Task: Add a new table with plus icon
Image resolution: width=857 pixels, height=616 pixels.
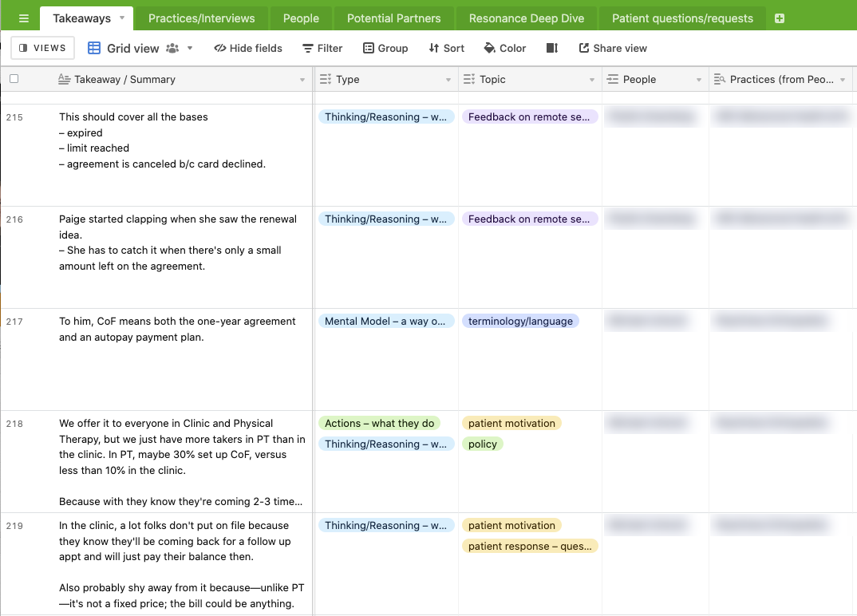Action: pos(780,18)
